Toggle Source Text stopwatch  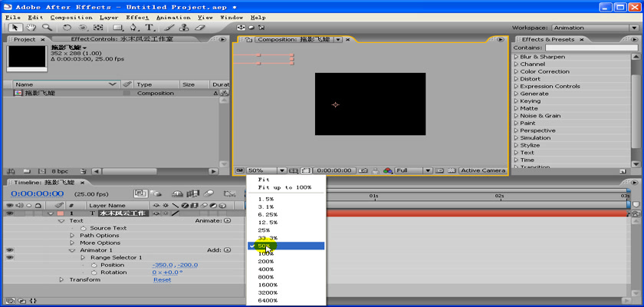pos(84,228)
